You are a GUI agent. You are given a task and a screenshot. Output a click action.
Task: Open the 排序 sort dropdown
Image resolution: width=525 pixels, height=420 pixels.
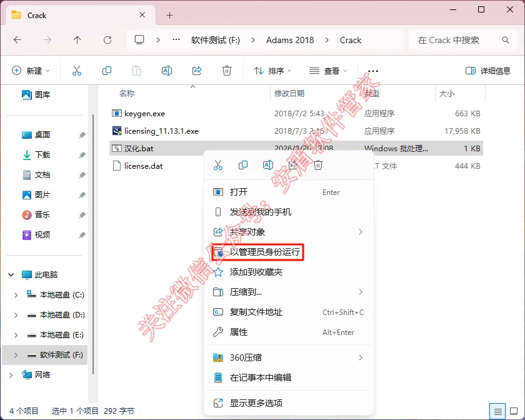[272, 71]
